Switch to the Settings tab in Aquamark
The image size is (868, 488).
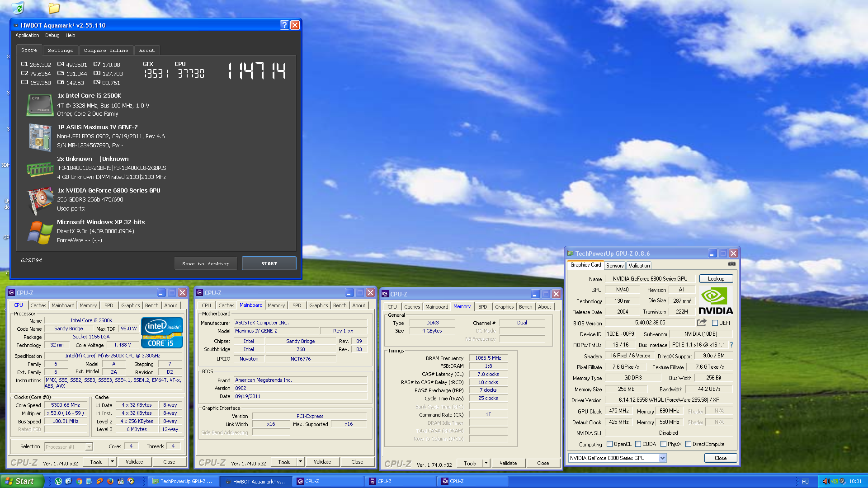click(x=60, y=50)
